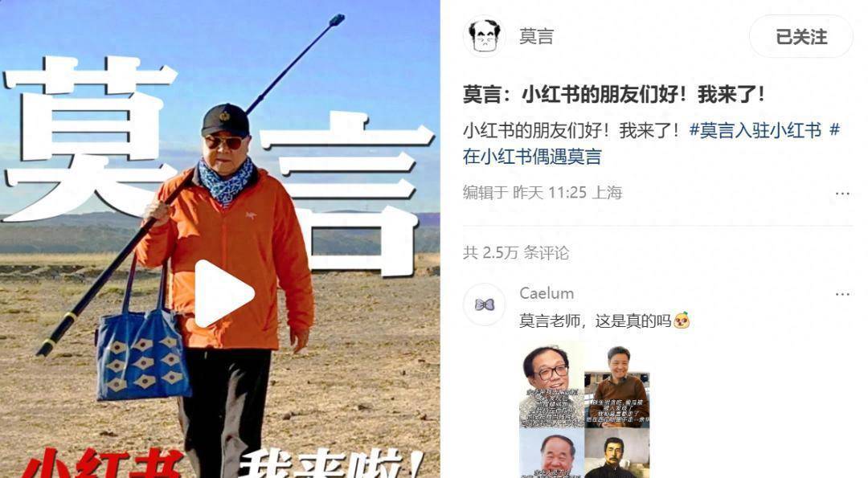The height and width of the screenshot is (478, 868).
Task: View bottom-left comment image thumbnail
Action: (551, 454)
